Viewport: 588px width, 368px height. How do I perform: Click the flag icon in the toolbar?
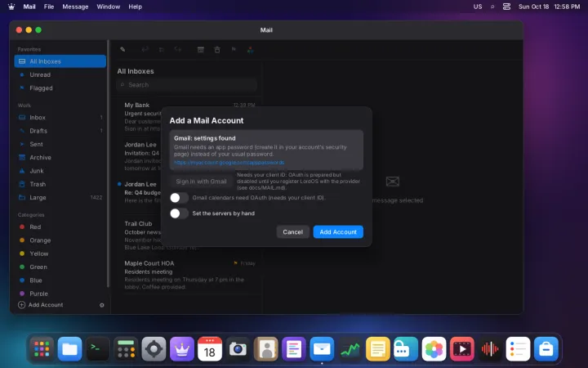[234, 50]
